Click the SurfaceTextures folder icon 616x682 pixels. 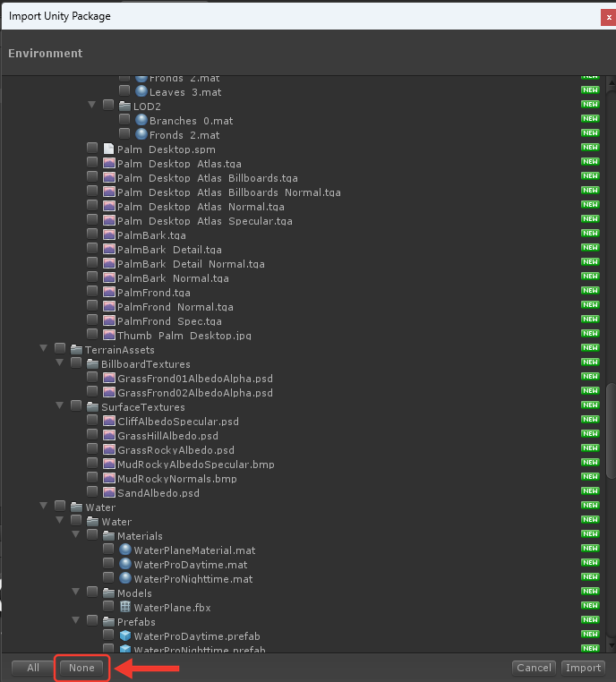92,406
